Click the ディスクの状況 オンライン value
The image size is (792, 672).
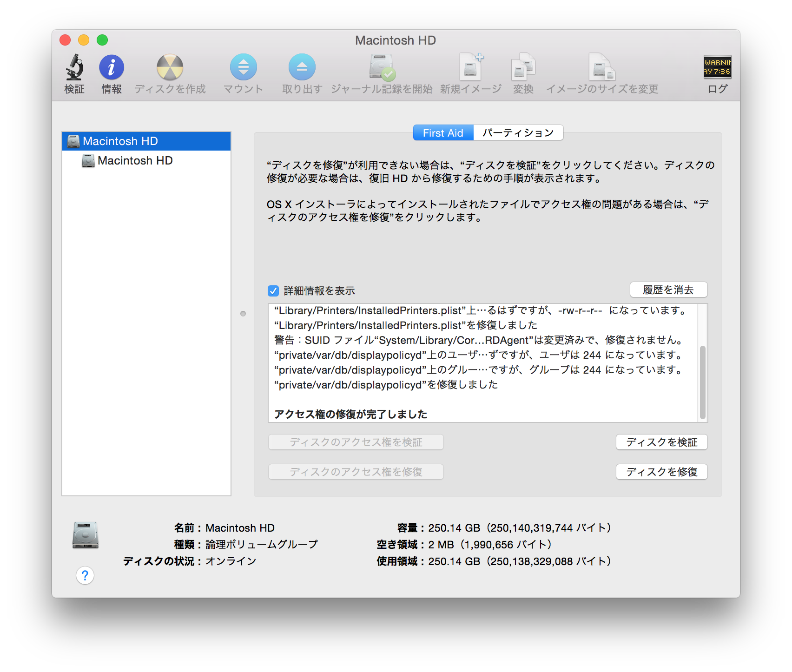click(231, 561)
